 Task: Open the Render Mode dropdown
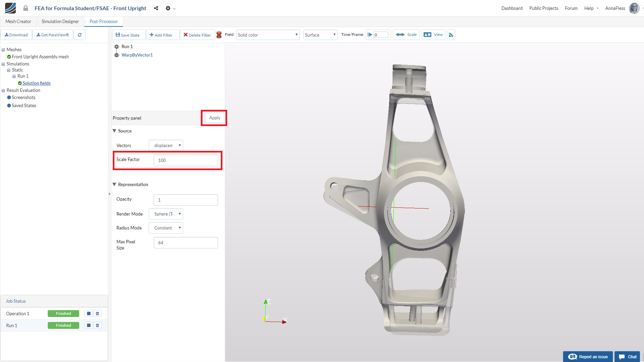tap(166, 214)
